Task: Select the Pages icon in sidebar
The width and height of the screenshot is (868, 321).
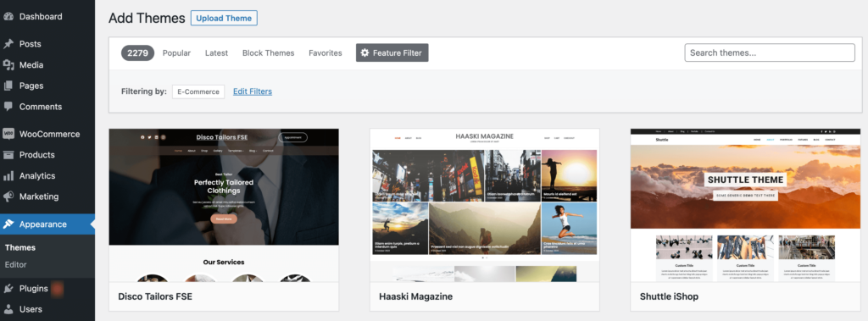Action: 8,86
